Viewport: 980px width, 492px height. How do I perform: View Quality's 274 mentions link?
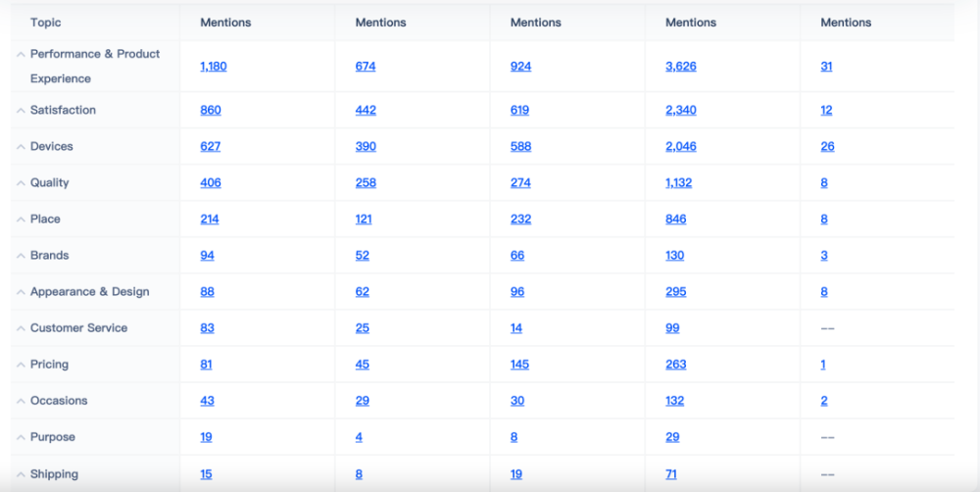coord(520,182)
